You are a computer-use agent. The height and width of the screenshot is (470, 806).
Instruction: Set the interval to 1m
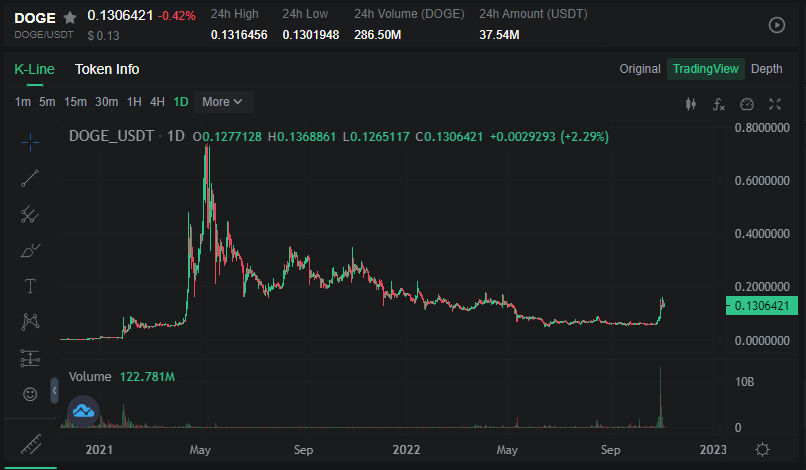23,102
